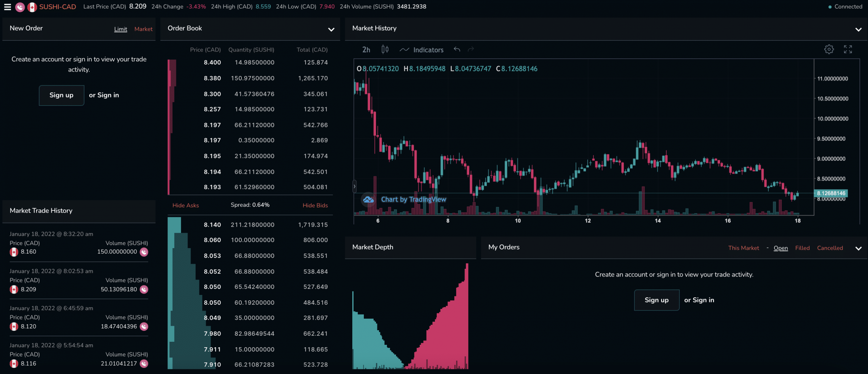868x374 pixels.
Task: Redo the chart action
Action: coord(471,50)
